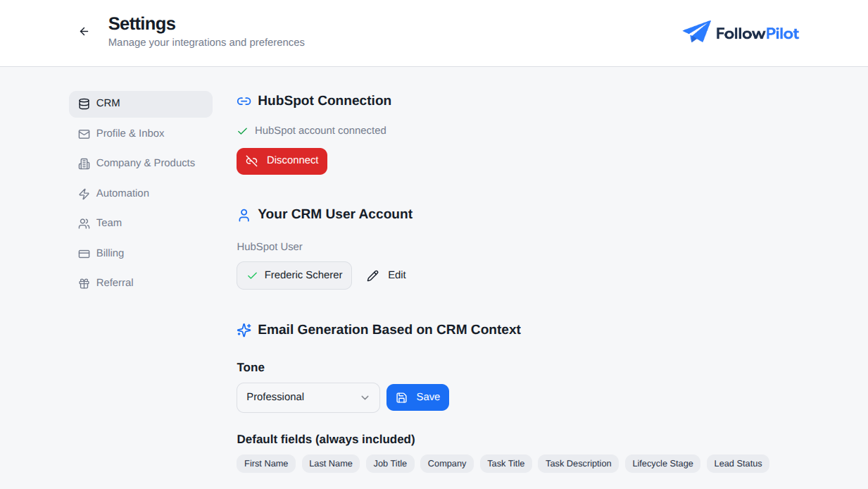Click the check icon in Frederic Scherer chip

pos(252,276)
